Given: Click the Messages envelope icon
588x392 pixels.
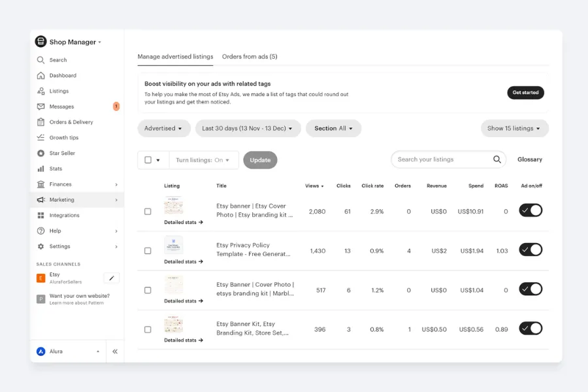Looking at the screenshot, I should tap(41, 106).
